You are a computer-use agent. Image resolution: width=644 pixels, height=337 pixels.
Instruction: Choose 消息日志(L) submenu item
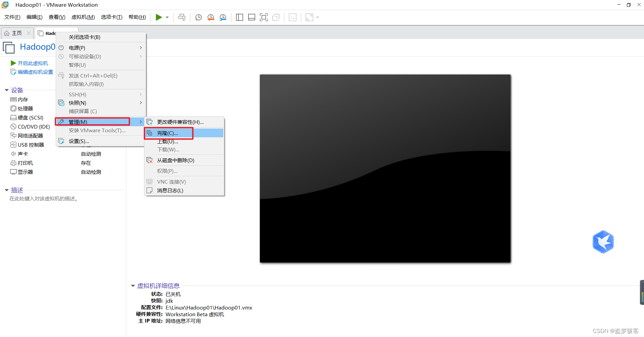click(x=184, y=190)
